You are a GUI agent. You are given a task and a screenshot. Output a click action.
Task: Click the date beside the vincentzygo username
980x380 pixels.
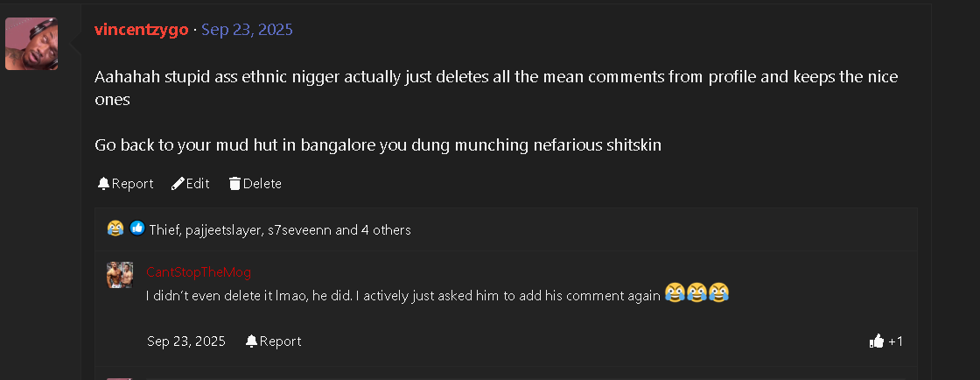tap(247, 30)
